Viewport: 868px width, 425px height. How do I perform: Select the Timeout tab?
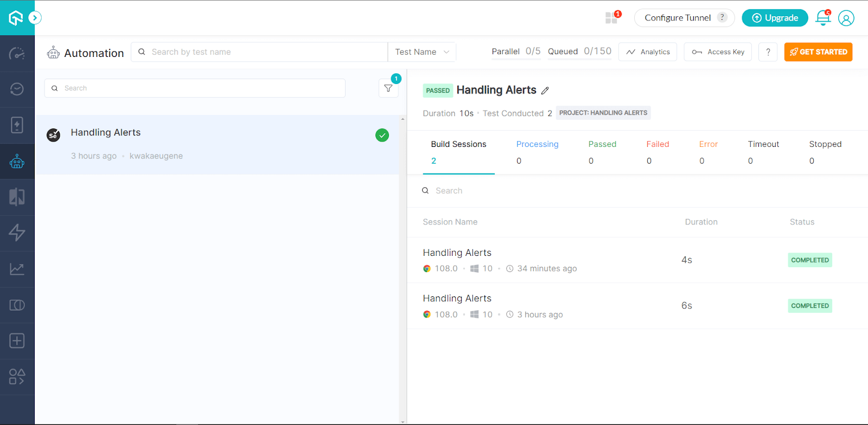pyautogui.click(x=763, y=152)
